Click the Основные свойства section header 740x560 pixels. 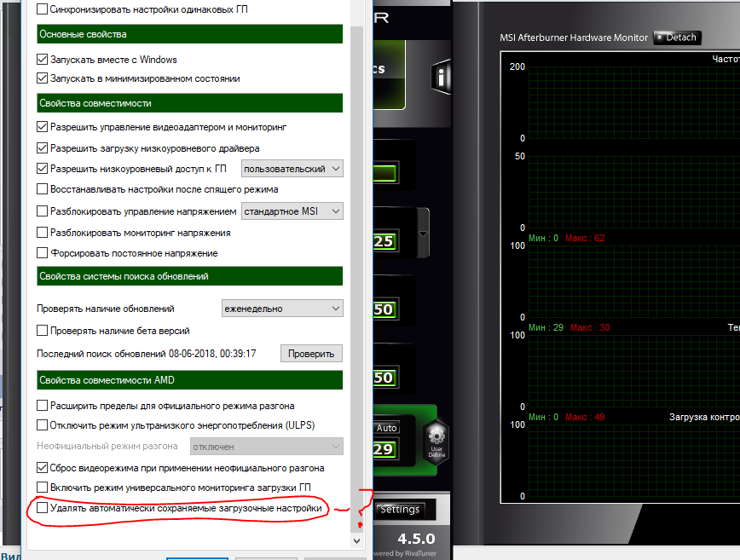tap(190, 34)
